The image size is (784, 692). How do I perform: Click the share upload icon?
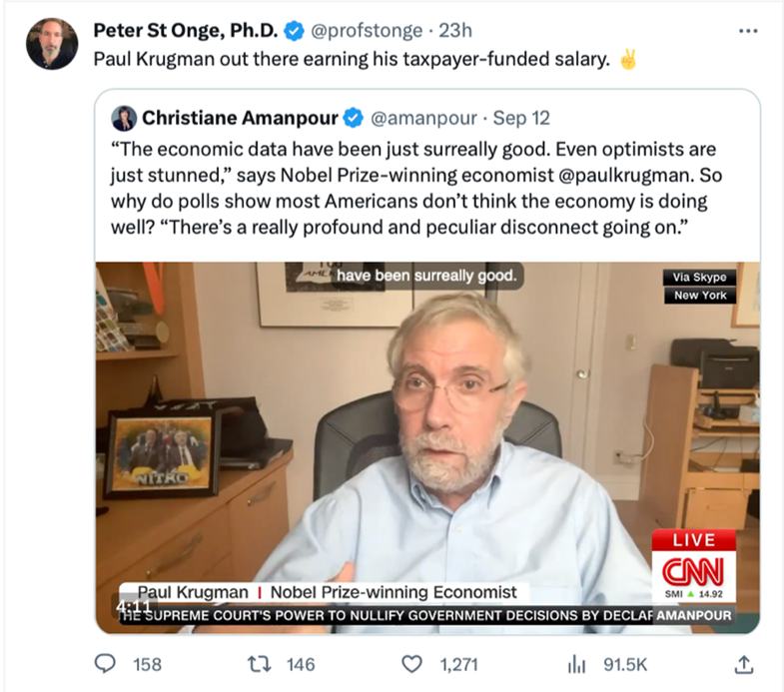[743, 664]
